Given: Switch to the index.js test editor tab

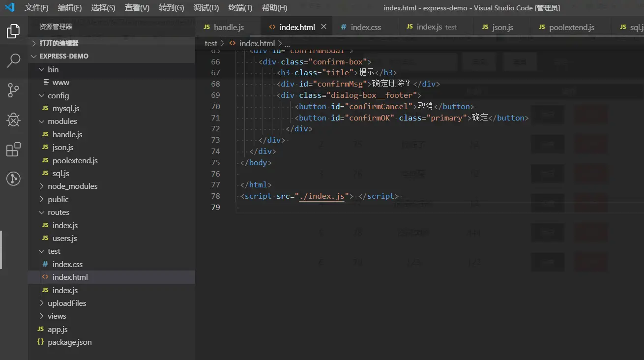Looking at the screenshot, I should tap(436, 27).
